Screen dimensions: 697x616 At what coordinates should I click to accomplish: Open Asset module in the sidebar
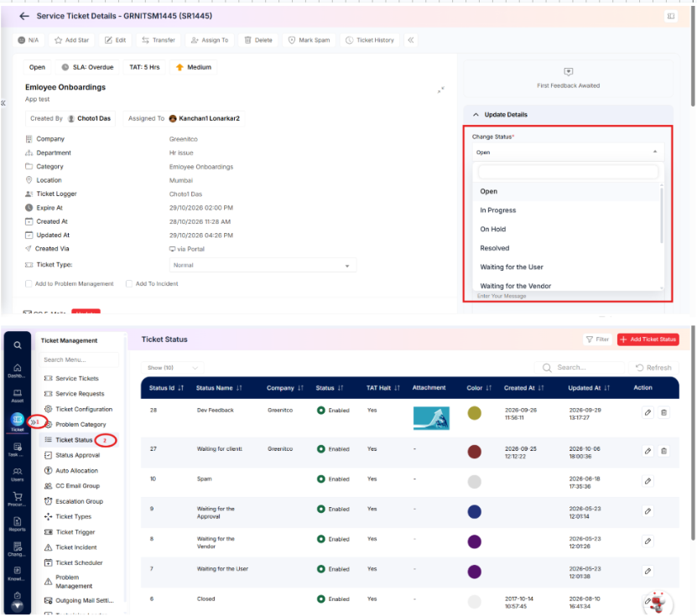(17, 396)
